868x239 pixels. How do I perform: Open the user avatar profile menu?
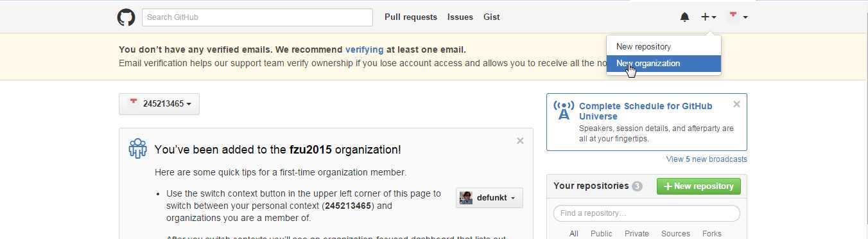(738, 17)
